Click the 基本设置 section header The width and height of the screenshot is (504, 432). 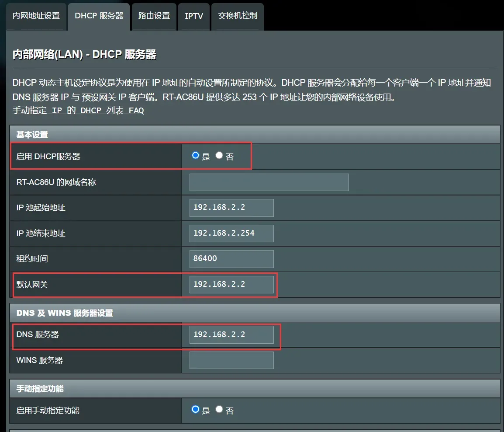pos(255,135)
